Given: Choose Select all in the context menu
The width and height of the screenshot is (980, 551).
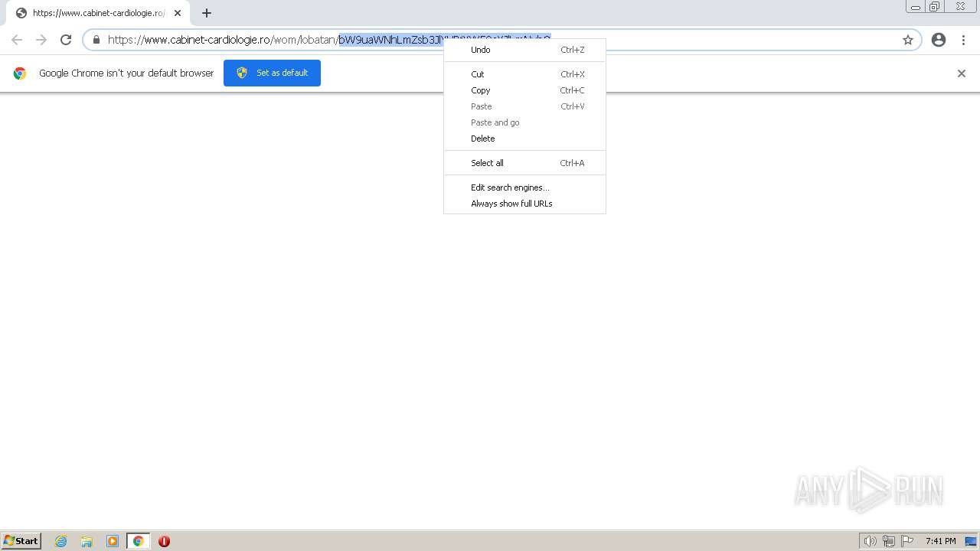Looking at the screenshot, I should (524, 163).
